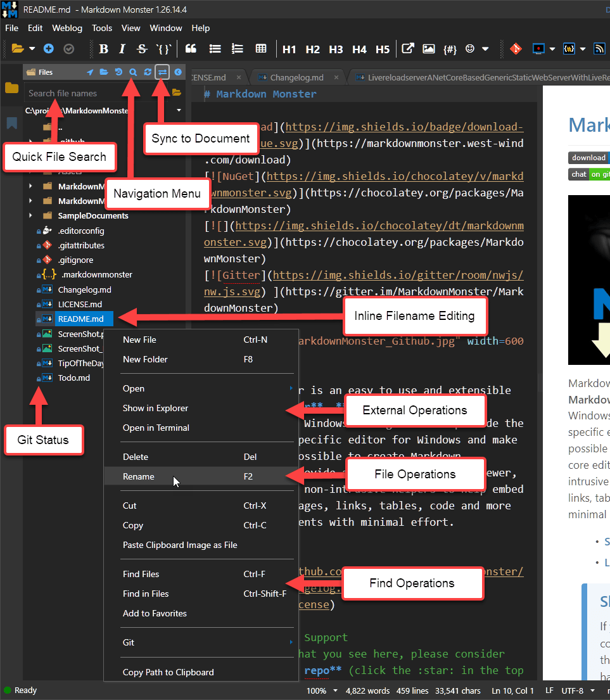The image size is (610, 700).
Task: Select the Todo.md file
Action: point(73,378)
